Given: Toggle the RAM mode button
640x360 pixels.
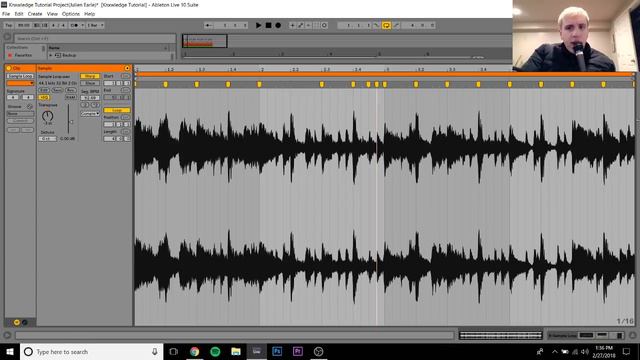Looking at the screenshot, I should point(71,97).
